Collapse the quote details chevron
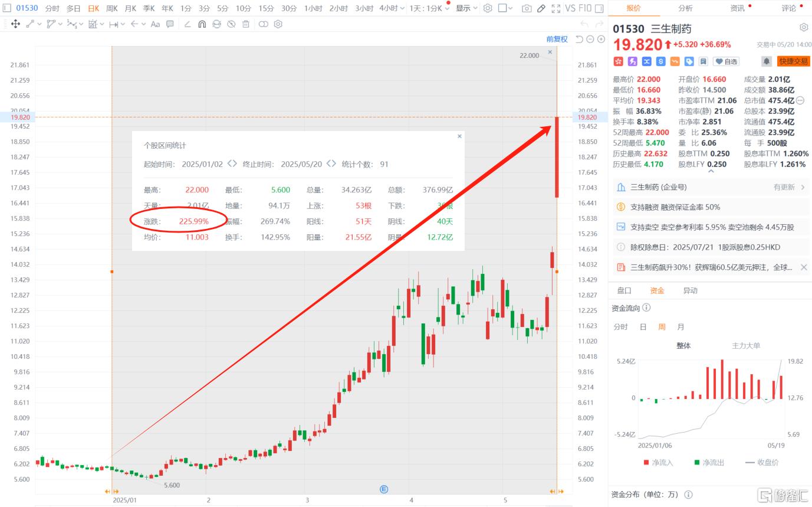 coord(711,172)
